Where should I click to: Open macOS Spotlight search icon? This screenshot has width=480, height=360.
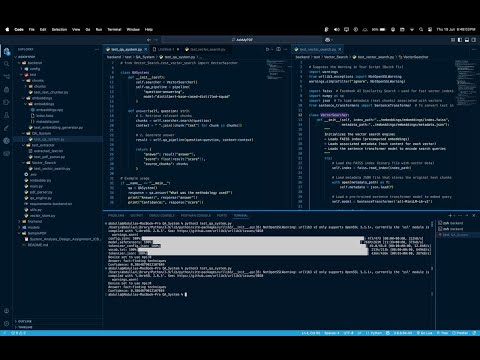tap(421, 29)
